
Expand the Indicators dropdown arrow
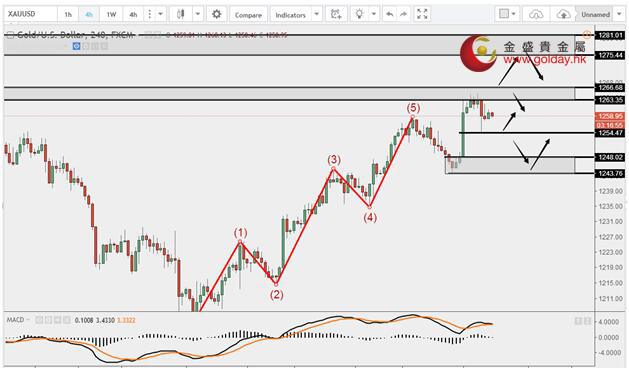click(x=317, y=14)
